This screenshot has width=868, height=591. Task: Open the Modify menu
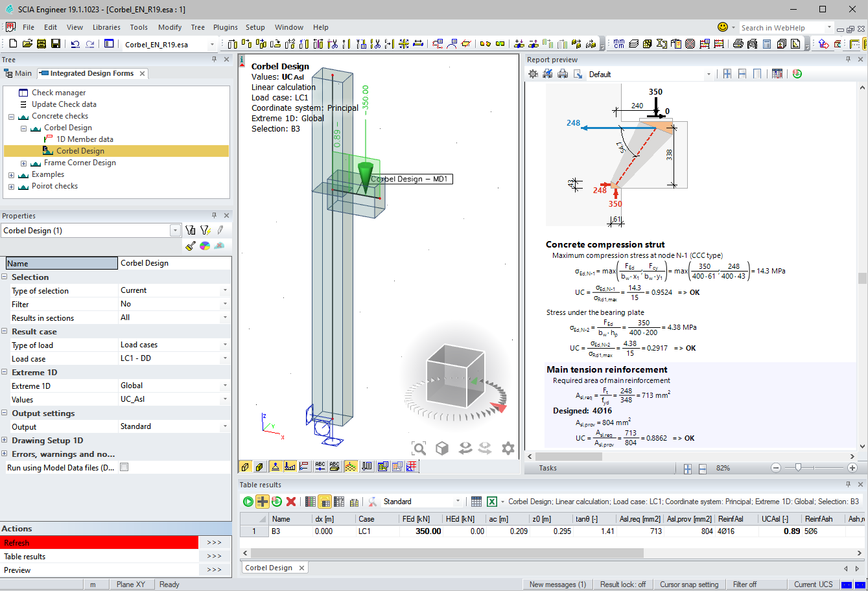click(170, 27)
